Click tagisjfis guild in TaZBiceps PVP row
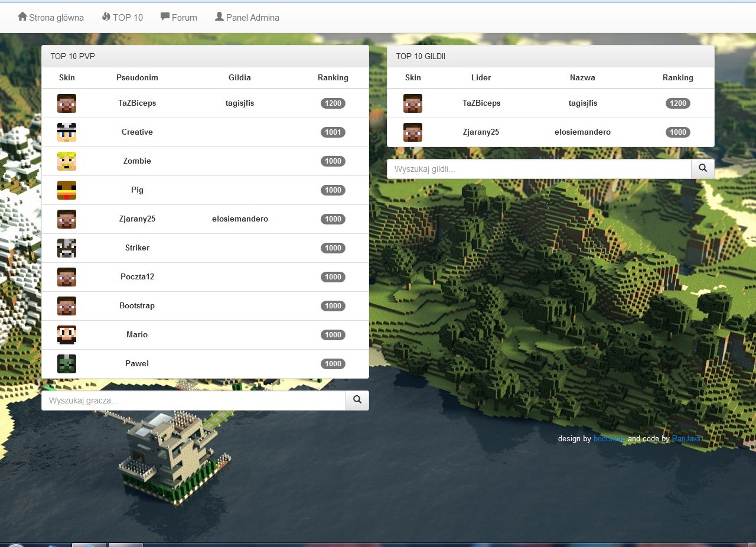The image size is (756, 547). [x=240, y=103]
